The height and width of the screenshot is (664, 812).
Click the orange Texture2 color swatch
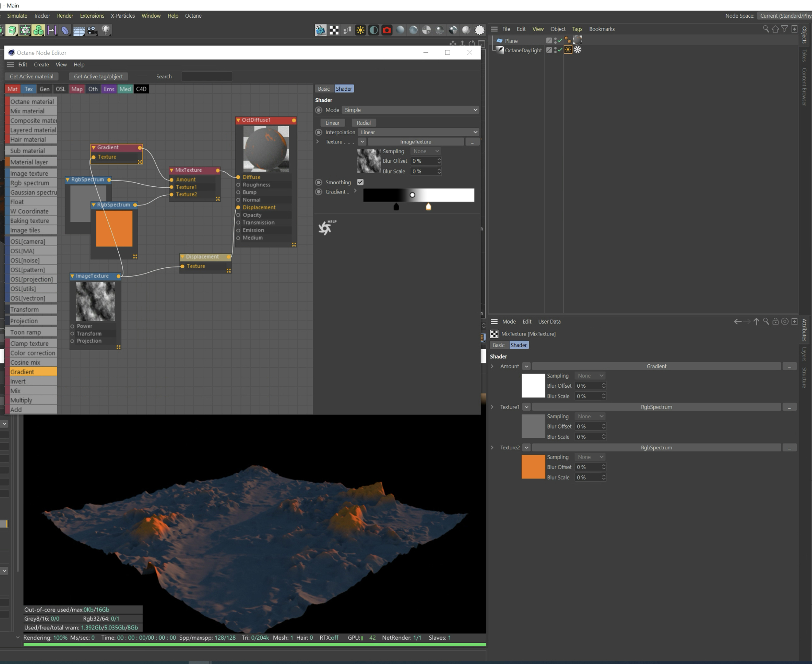[x=533, y=467]
